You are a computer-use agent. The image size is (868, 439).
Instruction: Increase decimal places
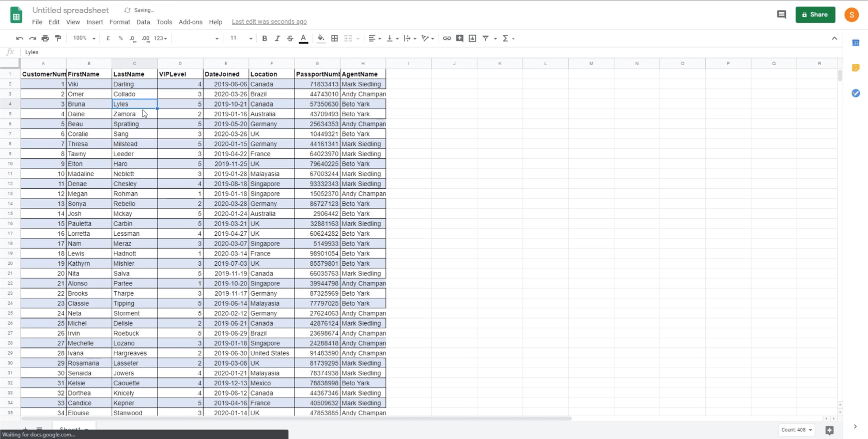point(146,38)
